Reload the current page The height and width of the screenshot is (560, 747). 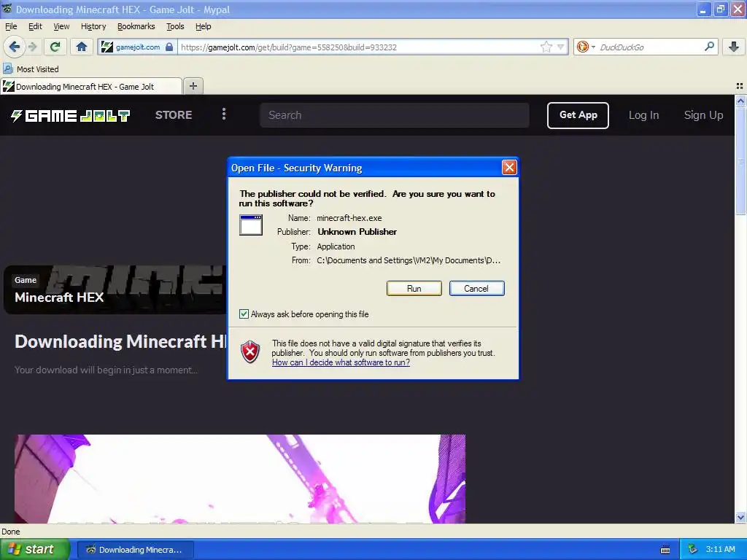(55, 47)
